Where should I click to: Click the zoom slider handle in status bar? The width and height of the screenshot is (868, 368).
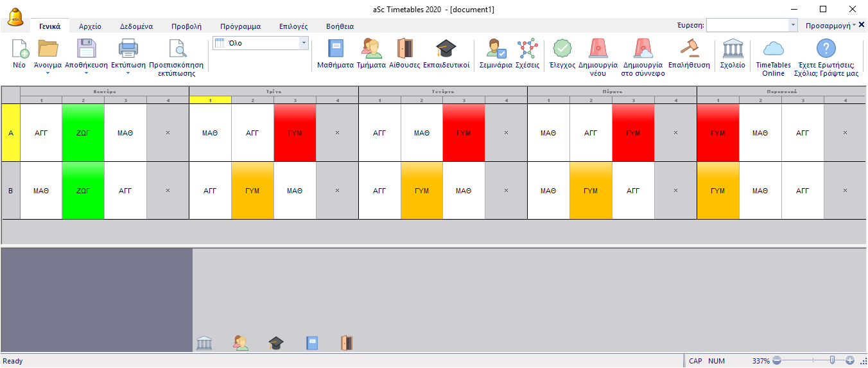pyautogui.click(x=833, y=361)
